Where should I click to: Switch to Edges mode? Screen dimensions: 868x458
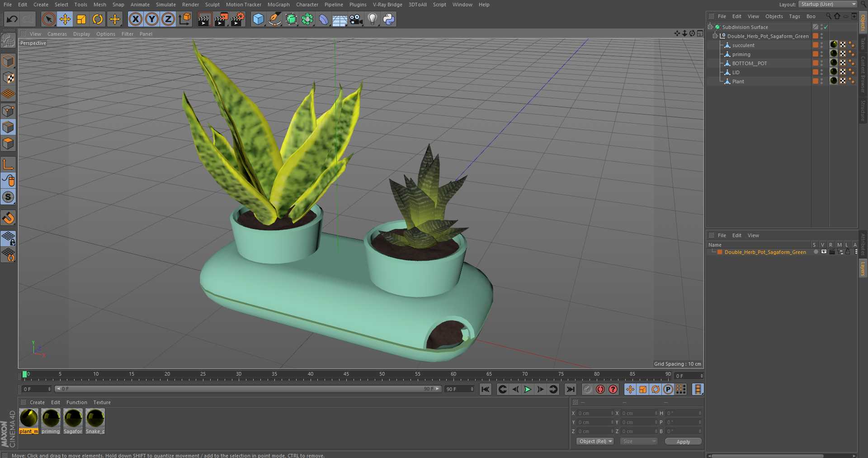pos(8,127)
